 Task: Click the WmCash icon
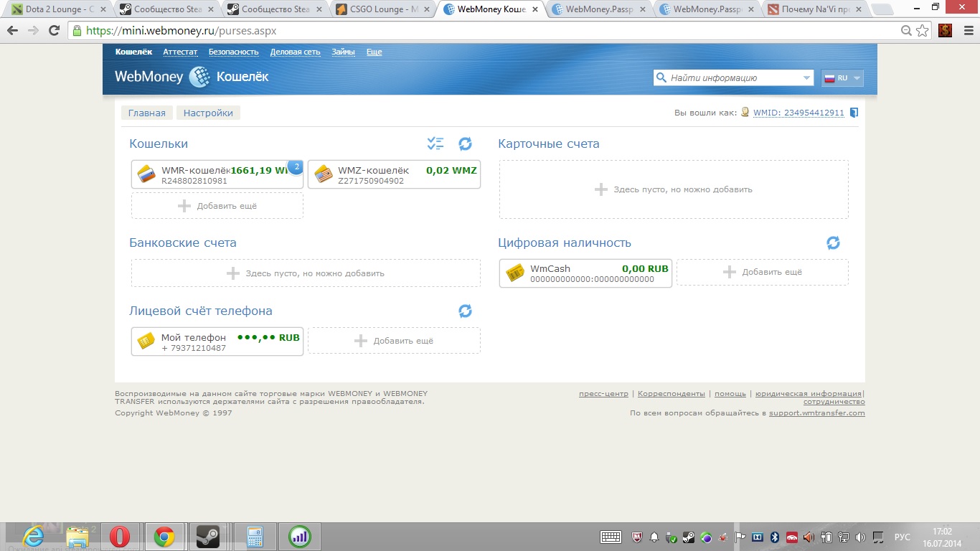(515, 273)
